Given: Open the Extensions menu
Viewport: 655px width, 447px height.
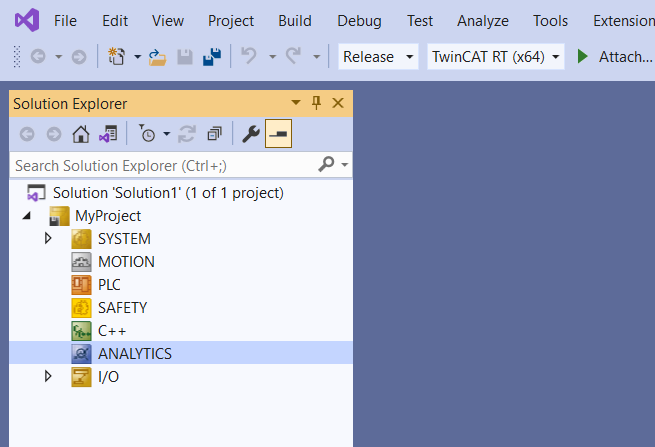Looking at the screenshot, I should (624, 20).
